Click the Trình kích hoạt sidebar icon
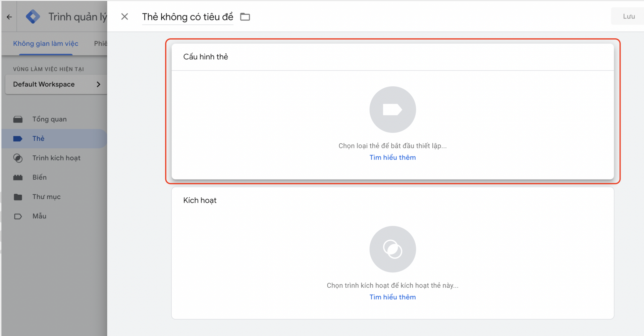Image resolution: width=644 pixels, height=336 pixels. pyautogui.click(x=18, y=158)
